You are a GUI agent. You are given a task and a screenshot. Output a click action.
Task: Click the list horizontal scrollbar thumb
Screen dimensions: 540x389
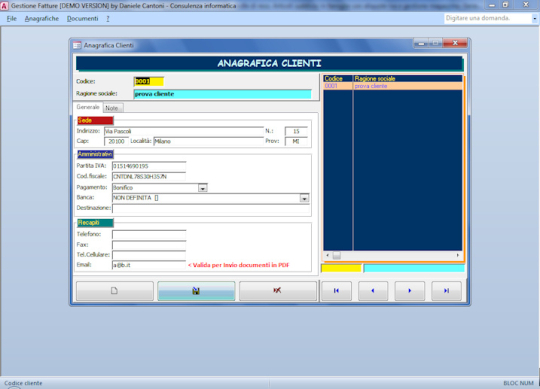click(337, 255)
